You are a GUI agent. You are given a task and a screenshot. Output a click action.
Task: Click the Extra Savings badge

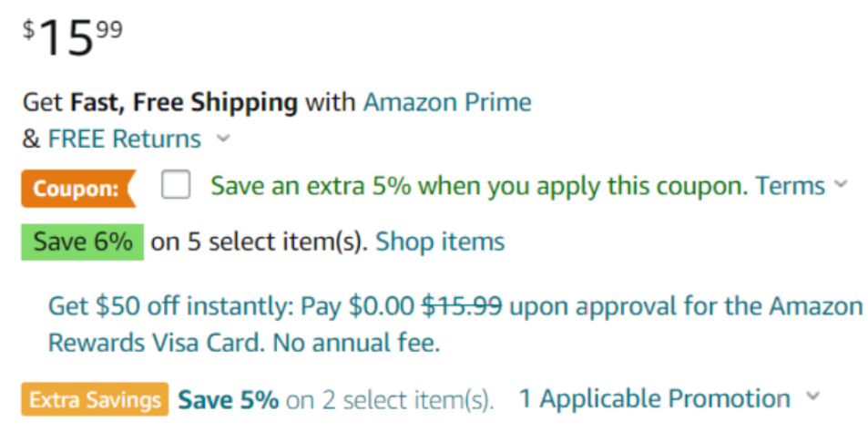(95, 399)
